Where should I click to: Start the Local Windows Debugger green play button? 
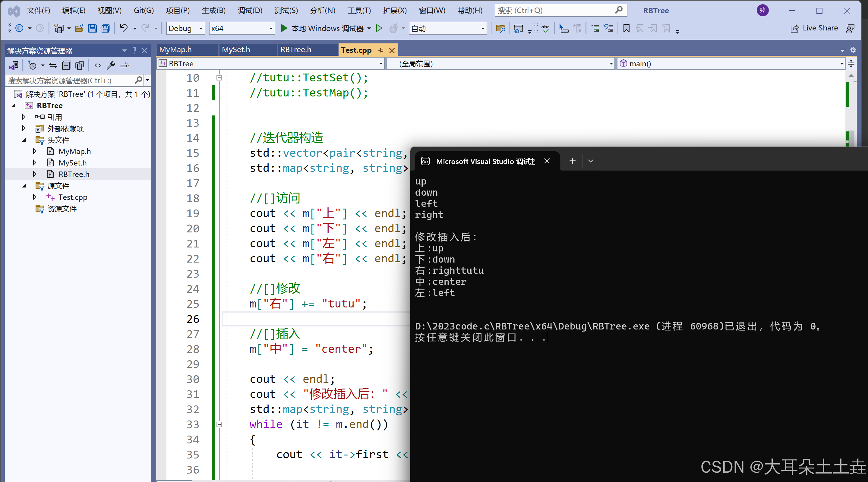pyautogui.click(x=284, y=28)
